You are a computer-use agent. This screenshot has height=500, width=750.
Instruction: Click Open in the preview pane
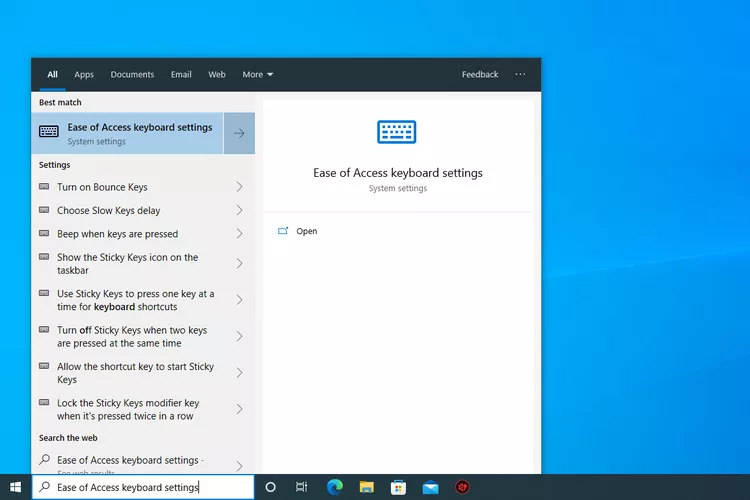click(x=307, y=231)
